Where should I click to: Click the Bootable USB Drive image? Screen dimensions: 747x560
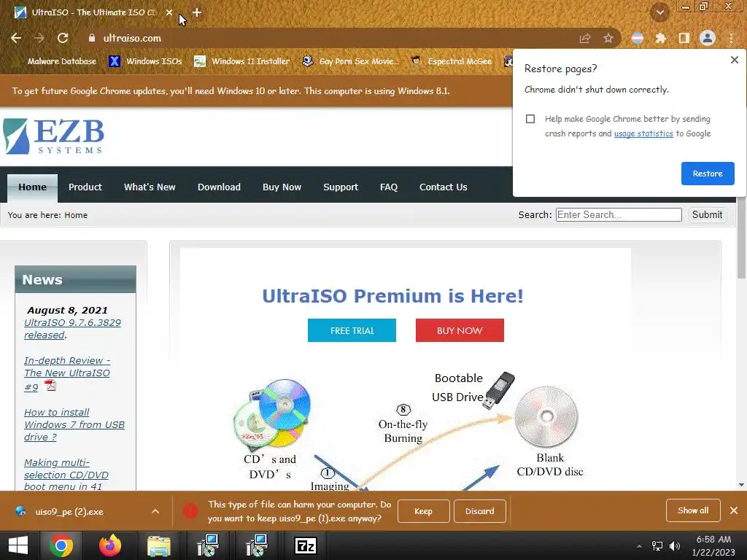coord(498,390)
